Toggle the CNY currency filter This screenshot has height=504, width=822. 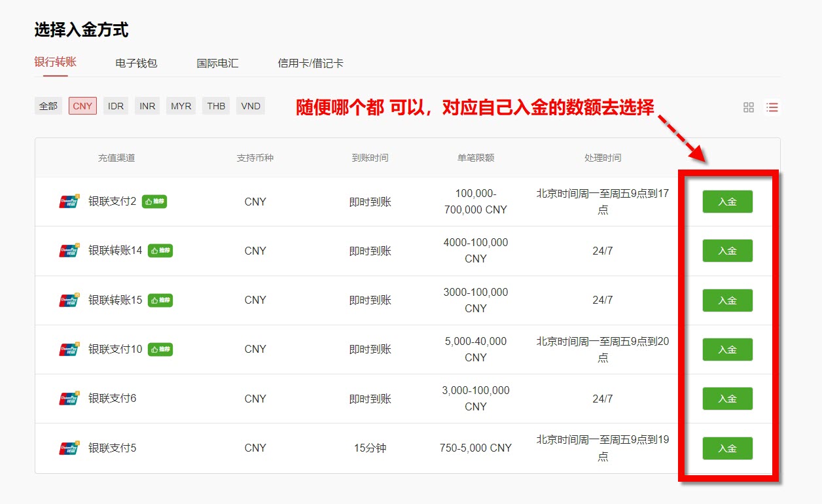82,105
